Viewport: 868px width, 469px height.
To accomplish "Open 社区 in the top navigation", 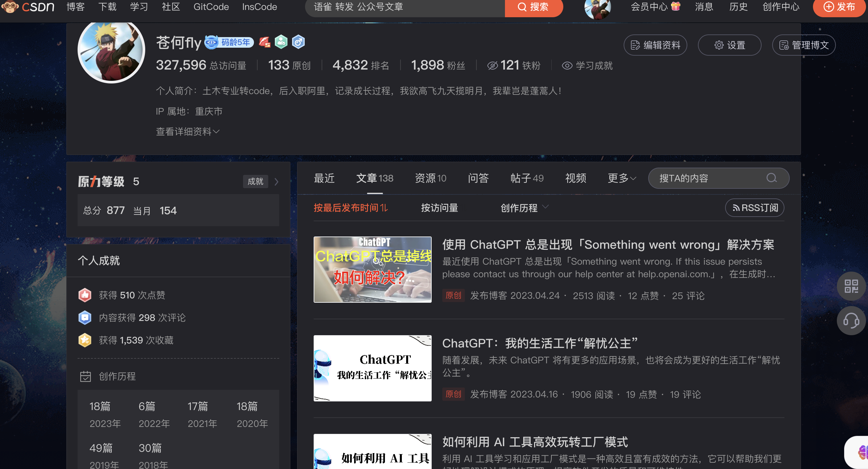I will [x=171, y=7].
